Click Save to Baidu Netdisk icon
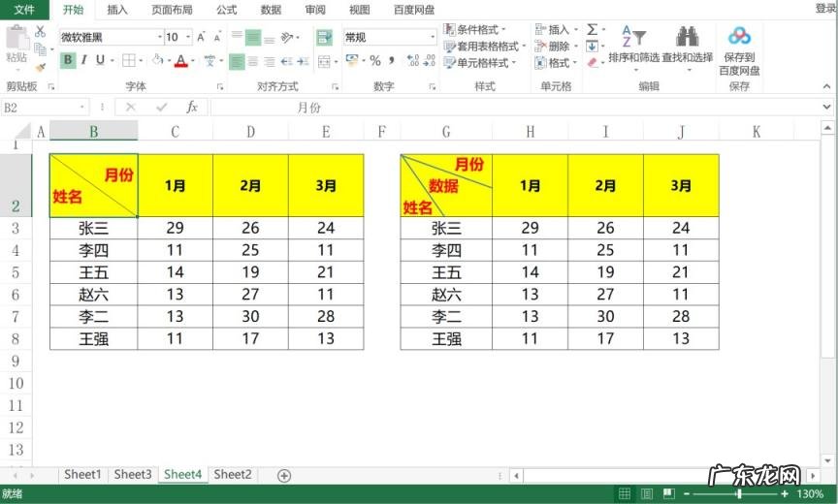838x504 pixels. [739, 37]
